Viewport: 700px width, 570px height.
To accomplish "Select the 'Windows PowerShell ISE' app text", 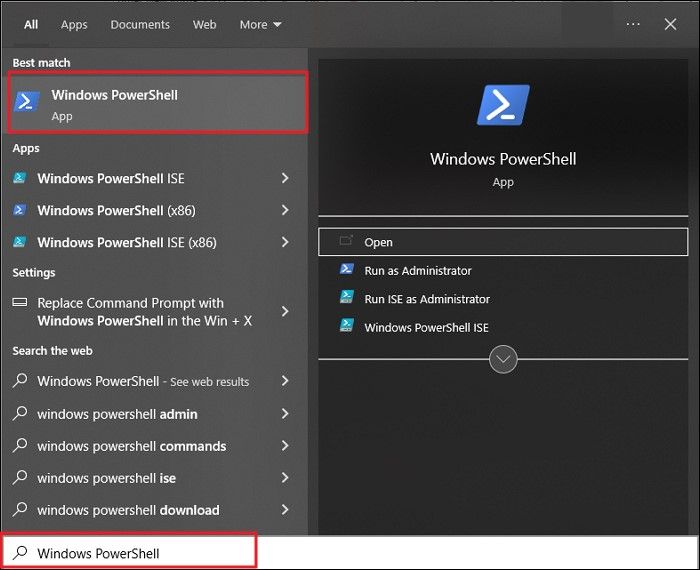I will tap(111, 179).
